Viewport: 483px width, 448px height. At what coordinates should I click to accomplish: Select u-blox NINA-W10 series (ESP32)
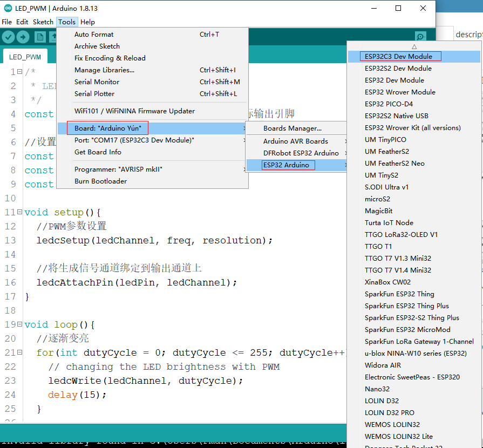click(414, 354)
